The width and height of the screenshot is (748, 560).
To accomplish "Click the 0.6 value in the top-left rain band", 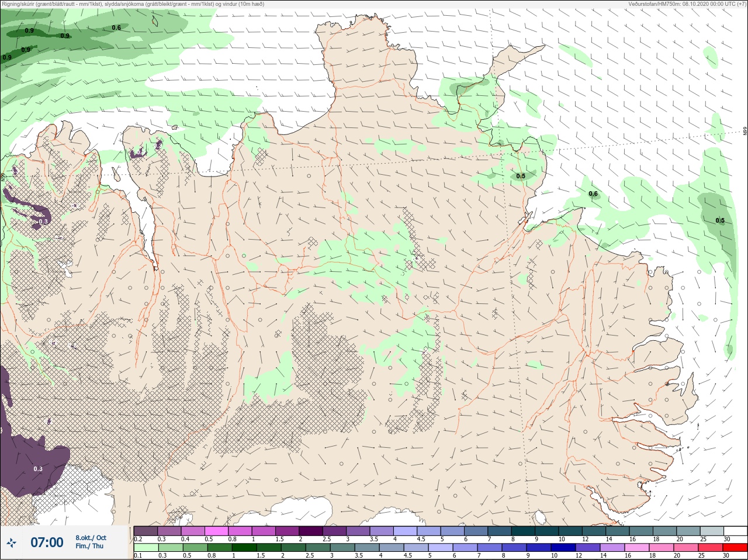I will (116, 27).
